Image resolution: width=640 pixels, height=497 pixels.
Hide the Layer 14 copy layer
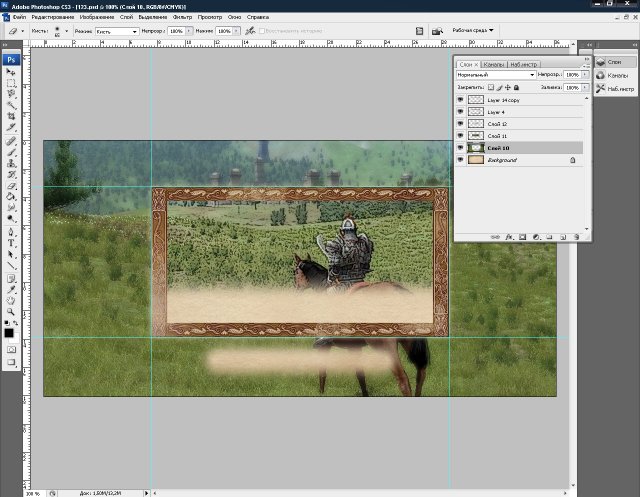(x=460, y=100)
